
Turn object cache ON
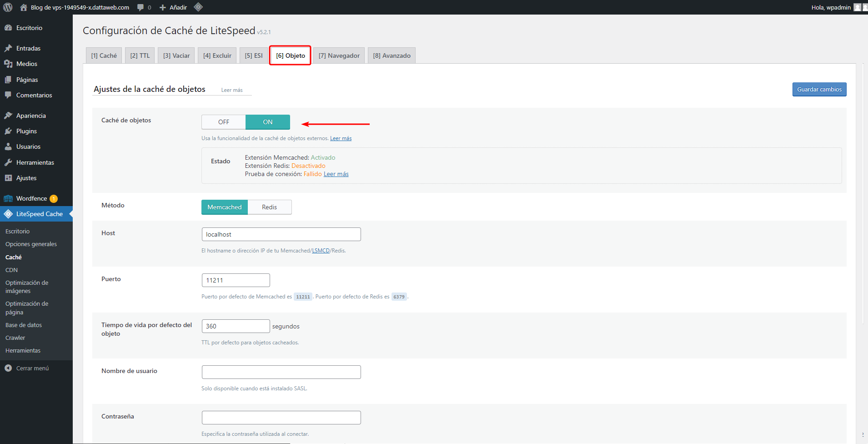(x=268, y=122)
